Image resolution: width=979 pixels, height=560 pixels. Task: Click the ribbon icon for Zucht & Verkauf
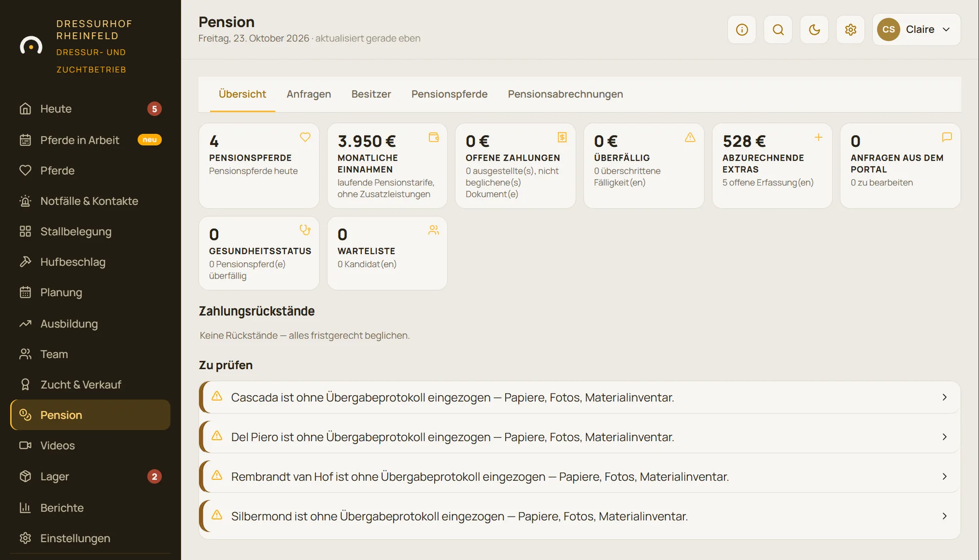[25, 385]
